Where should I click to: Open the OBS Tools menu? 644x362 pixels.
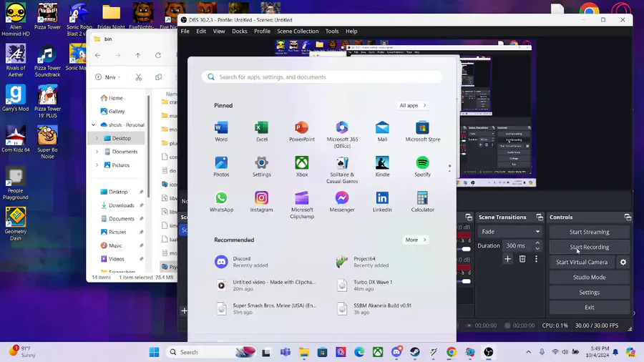pos(332,31)
